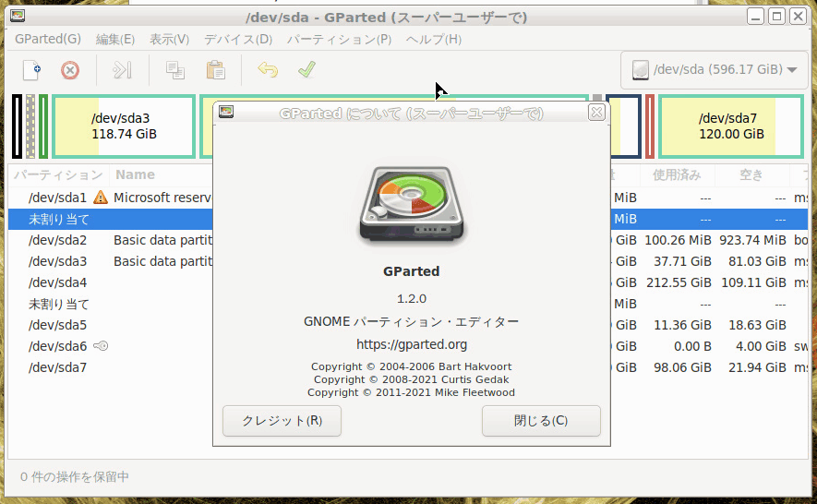Select the /dev/sda3 row in the list
The image size is (817, 504).
[408, 261]
